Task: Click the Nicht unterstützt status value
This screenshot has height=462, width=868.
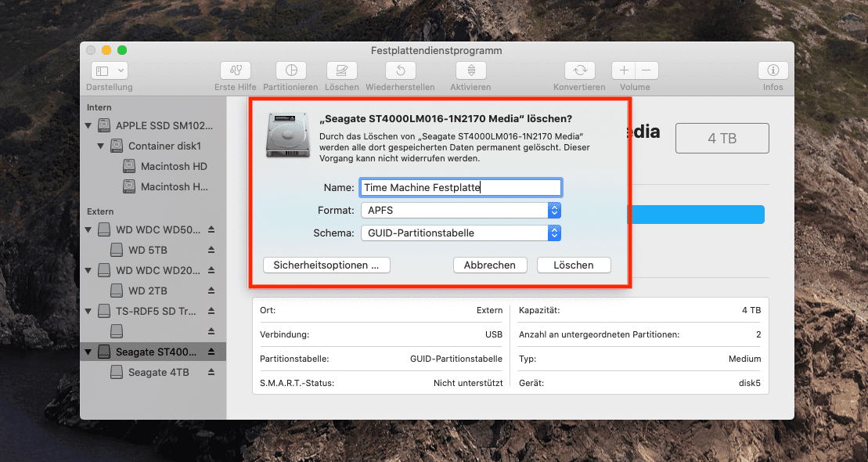Action: [468, 383]
